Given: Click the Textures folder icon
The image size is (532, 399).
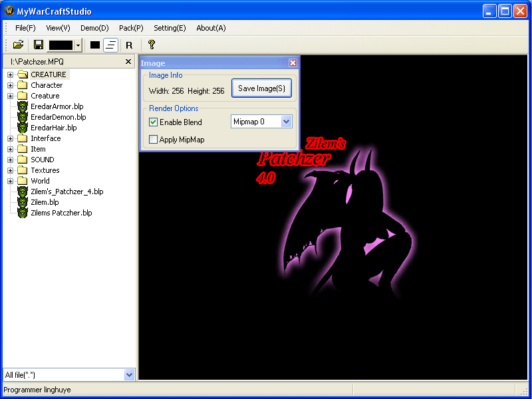Looking at the screenshot, I should click(x=23, y=170).
